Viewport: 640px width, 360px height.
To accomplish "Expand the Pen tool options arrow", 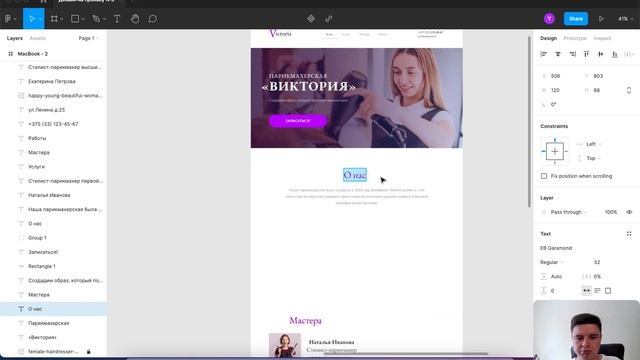I will [x=104, y=19].
